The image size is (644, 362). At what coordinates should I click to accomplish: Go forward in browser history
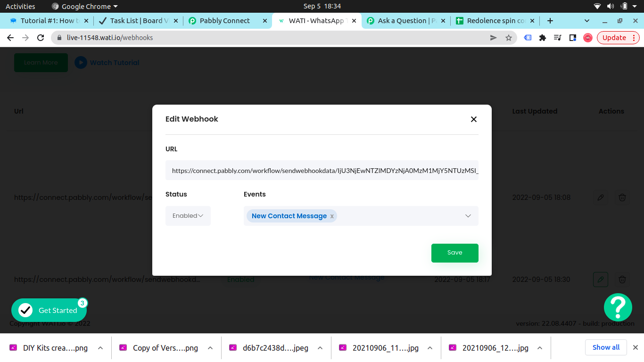(x=25, y=38)
